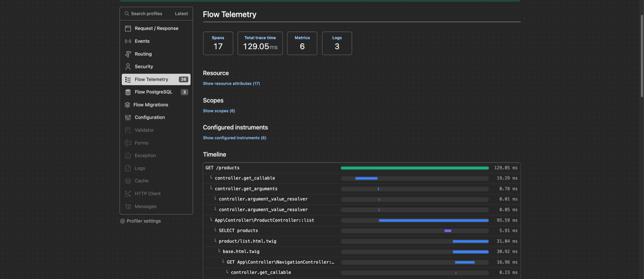Click the GET /products span row
The height and width of the screenshot is (279, 644).
362,168
